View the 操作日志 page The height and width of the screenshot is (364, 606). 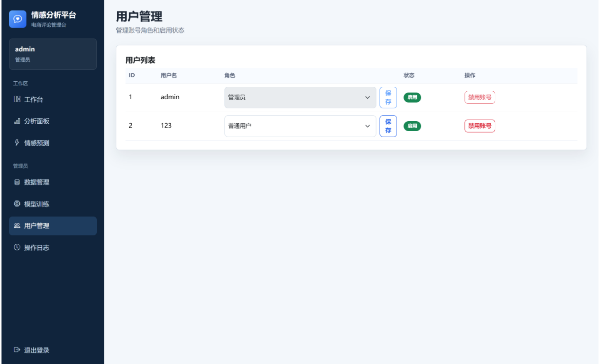53,247
